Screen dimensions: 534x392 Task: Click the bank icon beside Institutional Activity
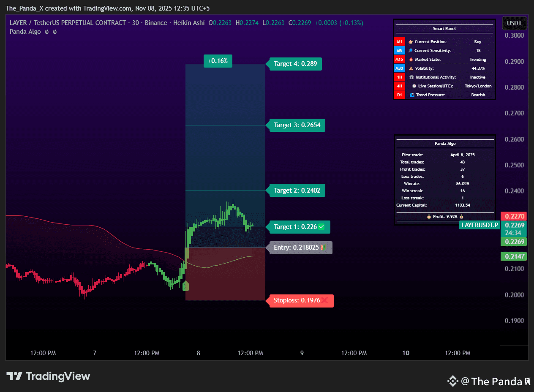point(411,77)
